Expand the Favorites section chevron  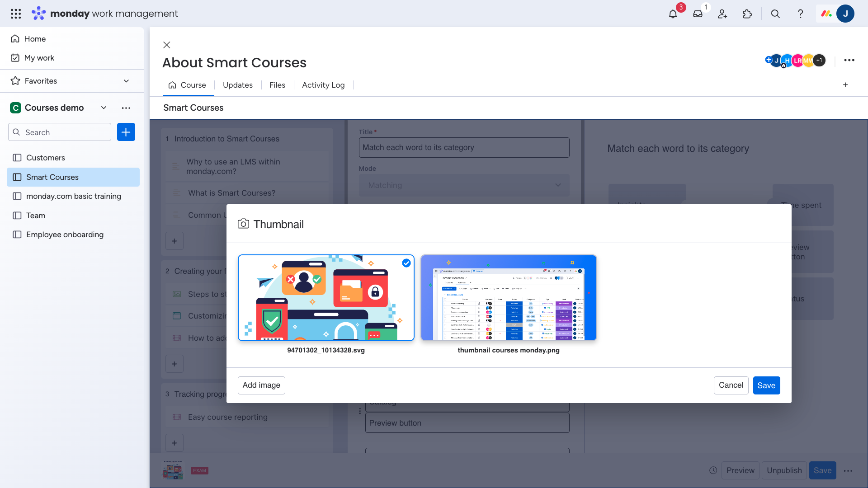(x=126, y=81)
